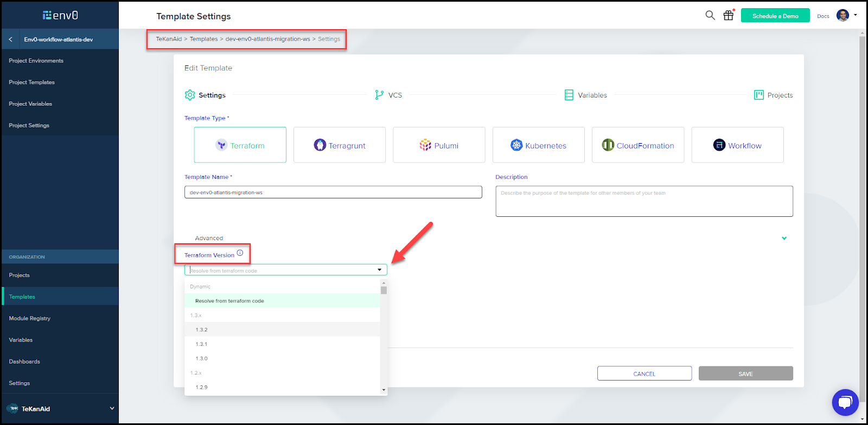Screen dimensions: 868x425
Task: Select Kubernetes template type card
Action: point(539,145)
